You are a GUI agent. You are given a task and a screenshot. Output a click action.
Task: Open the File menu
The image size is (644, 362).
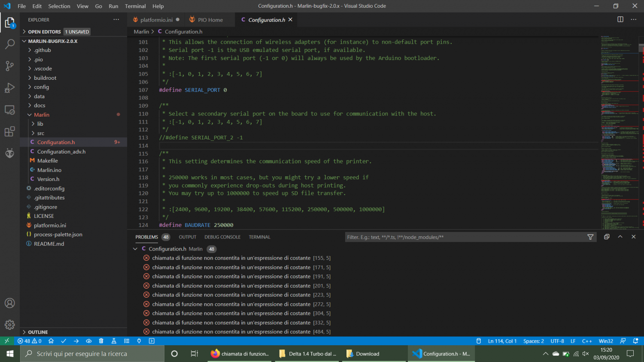(22, 6)
